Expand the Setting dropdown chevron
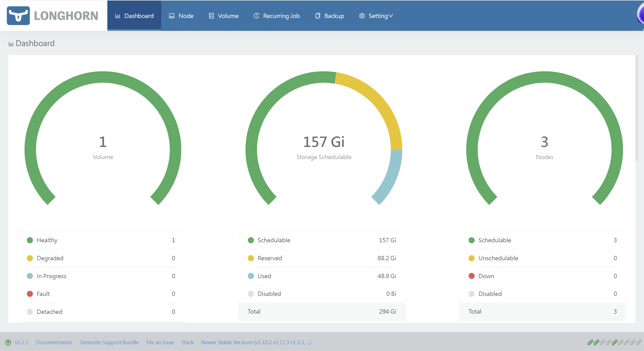 tap(391, 16)
